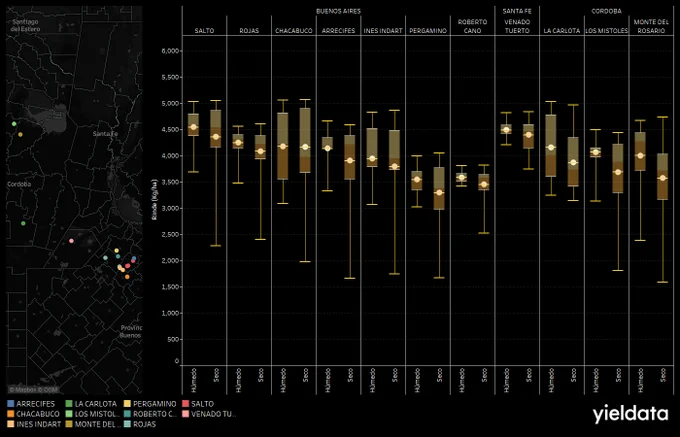Select the gold Monte del Rosario map point
The width and height of the screenshot is (680, 437).
20,134
